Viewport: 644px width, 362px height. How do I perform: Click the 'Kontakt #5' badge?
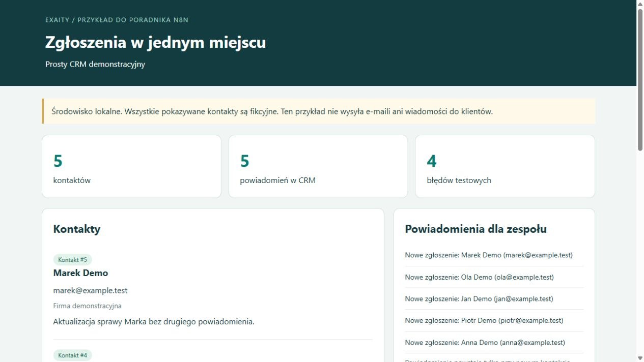click(72, 260)
